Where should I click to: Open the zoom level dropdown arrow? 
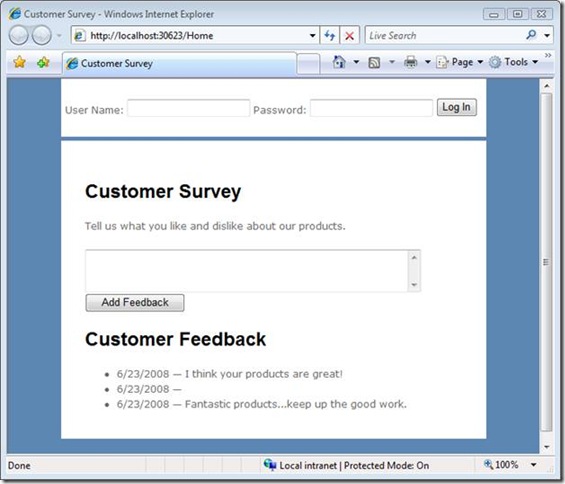pos(534,465)
